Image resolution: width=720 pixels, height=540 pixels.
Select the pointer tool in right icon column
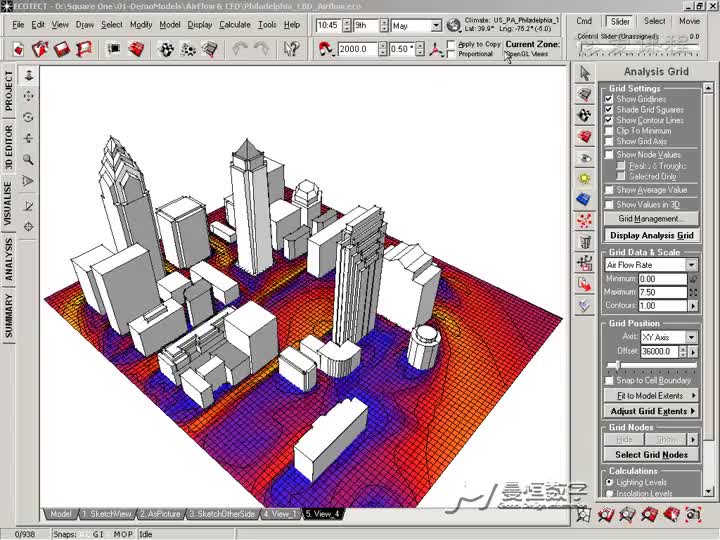(x=584, y=73)
